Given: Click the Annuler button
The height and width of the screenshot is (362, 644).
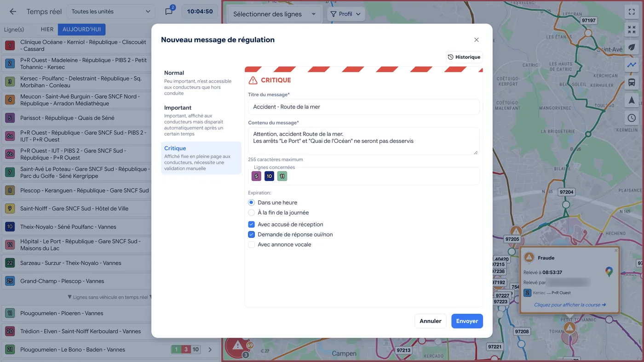Looking at the screenshot, I should [431, 321].
